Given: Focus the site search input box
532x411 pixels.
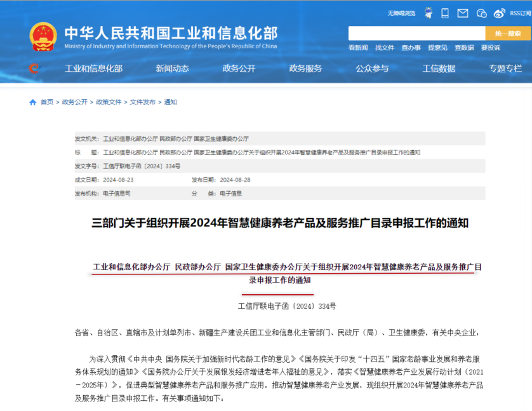Looking at the screenshot, I should (x=416, y=33).
